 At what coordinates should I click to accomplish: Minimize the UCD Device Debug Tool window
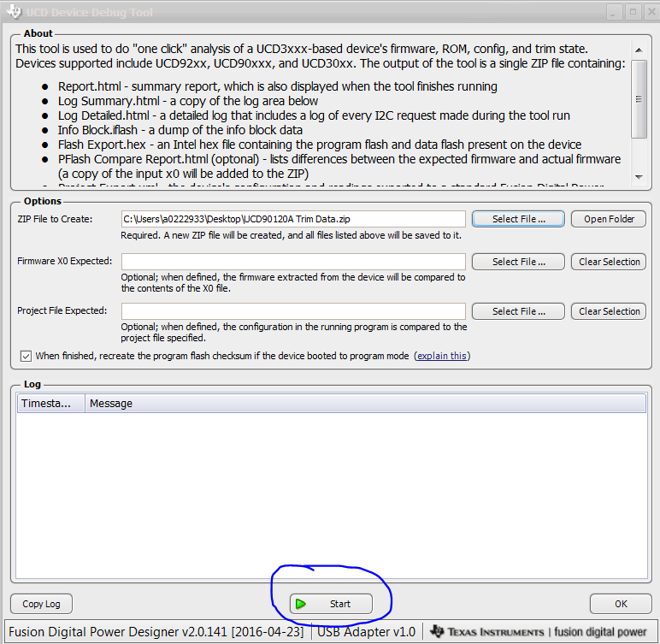point(614,13)
